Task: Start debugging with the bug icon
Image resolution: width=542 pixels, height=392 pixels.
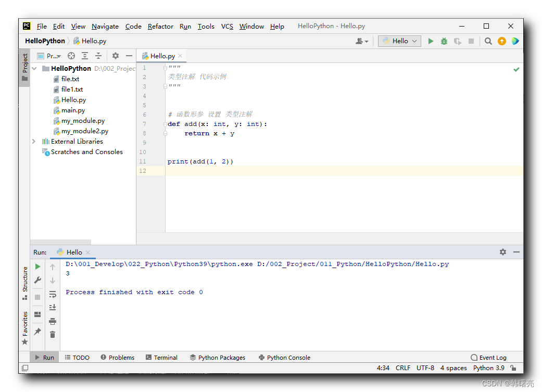Action: 444,41
